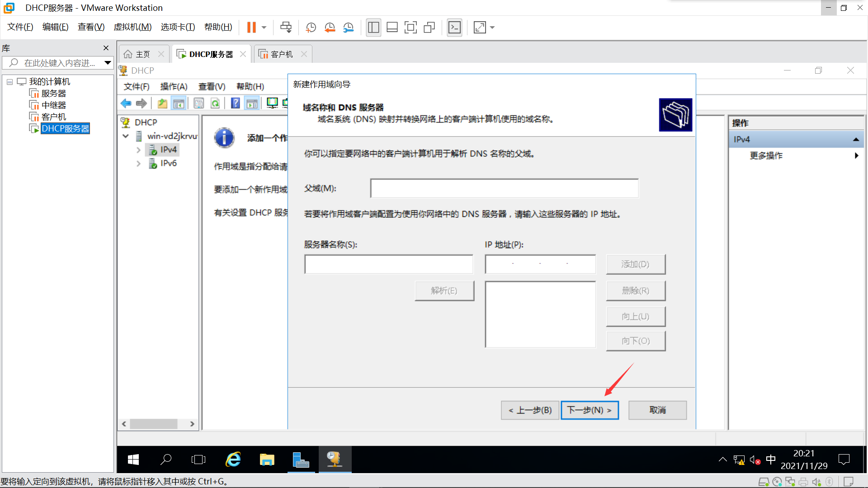Open the power options dropdown arrow
The width and height of the screenshot is (868, 488).
(x=264, y=28)
